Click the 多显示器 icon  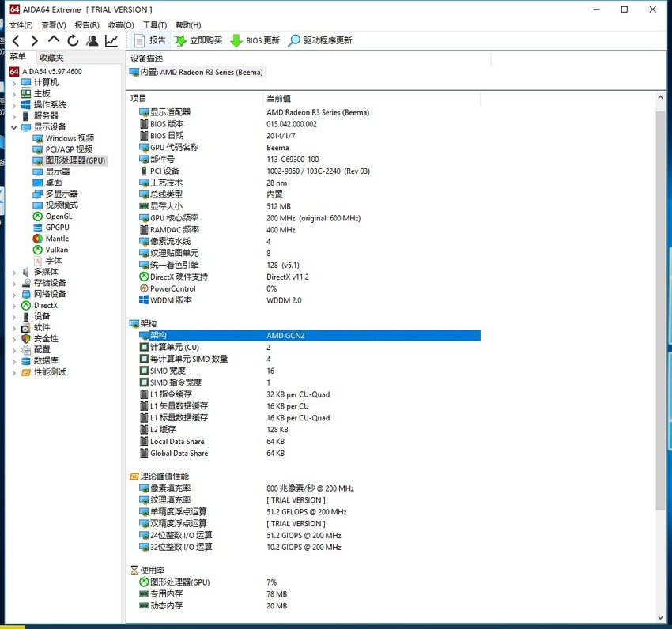[38, 194]
